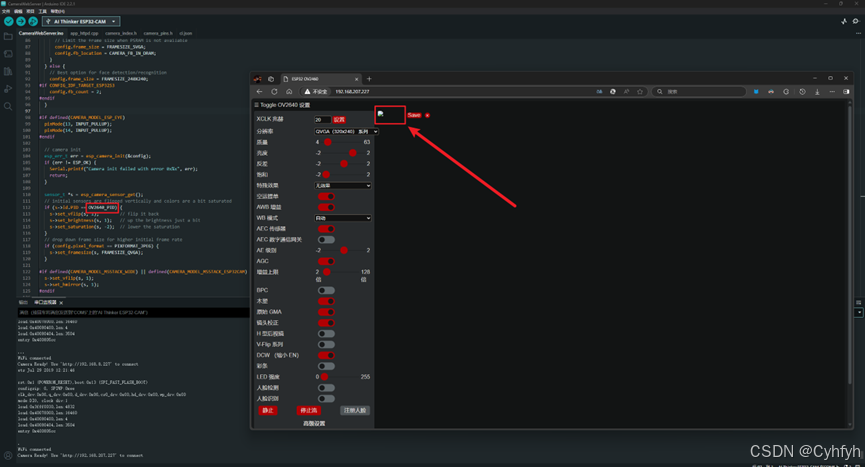865x467 pixels.
Task: Click the Arduino Upload arrow button
Action: (21, 22)
